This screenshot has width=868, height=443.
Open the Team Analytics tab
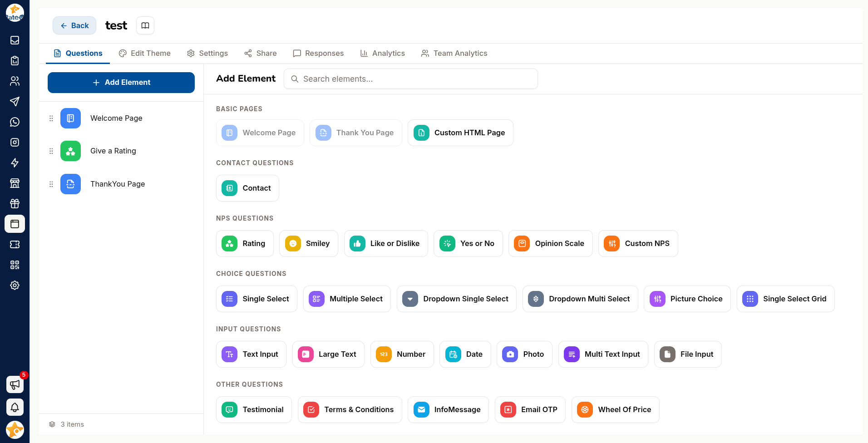tap(454, 54)
